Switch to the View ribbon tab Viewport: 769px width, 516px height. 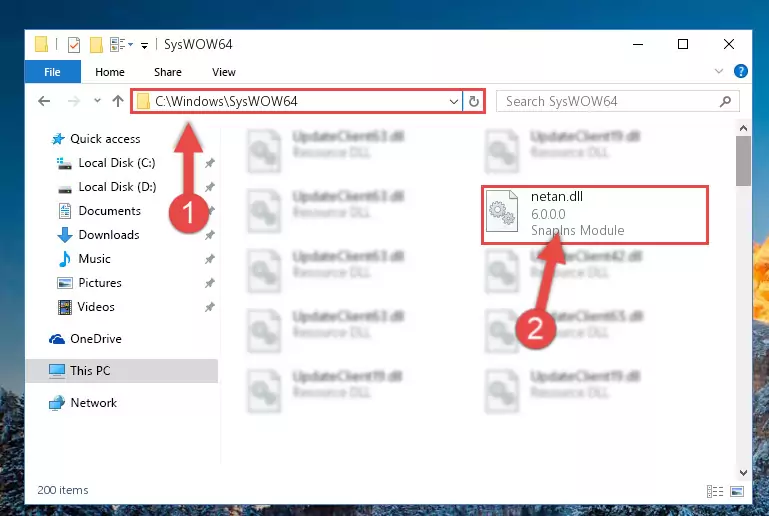[x=224, y=72]
